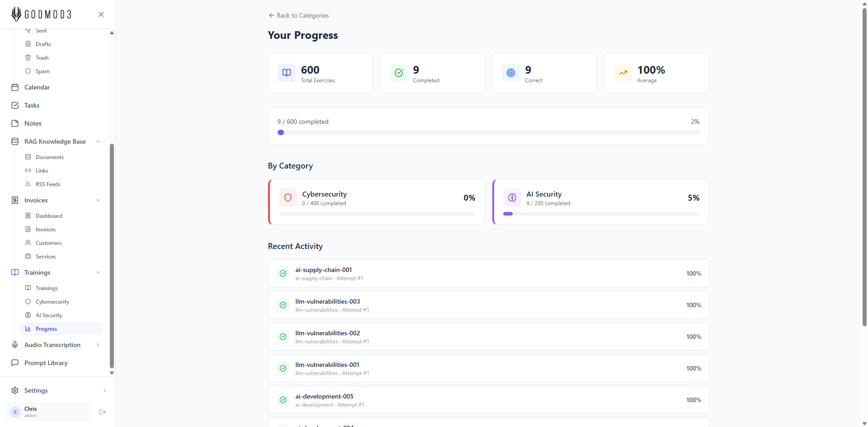Click the Cybersecurity shield icon in category card
Viewport: 868px width, 427px height.
point(288,198)
